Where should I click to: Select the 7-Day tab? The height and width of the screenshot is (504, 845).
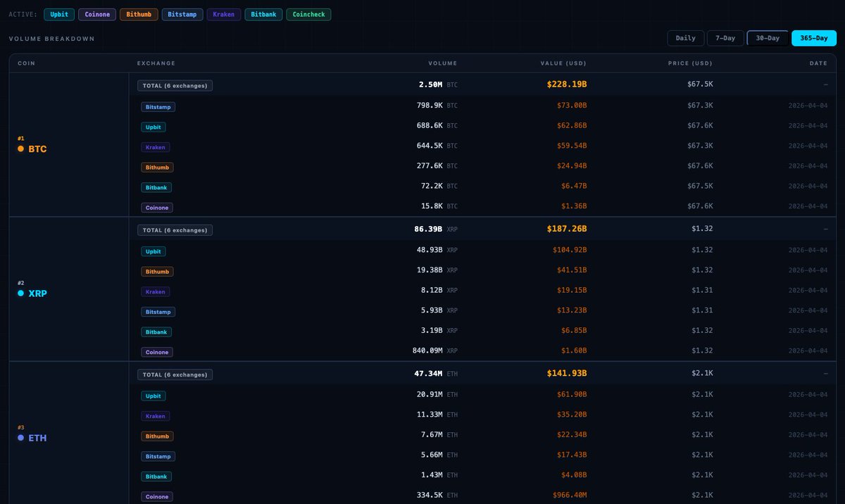725,38
